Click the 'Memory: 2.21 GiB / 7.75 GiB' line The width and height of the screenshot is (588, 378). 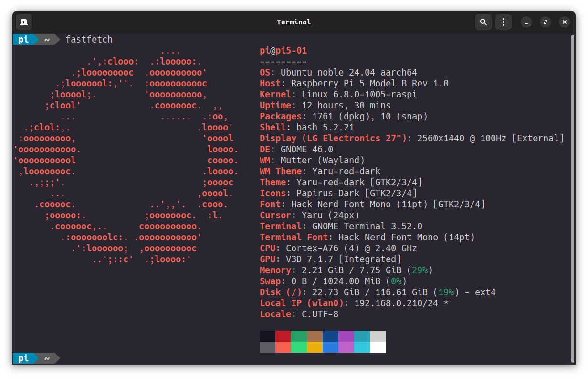(346, 270)
